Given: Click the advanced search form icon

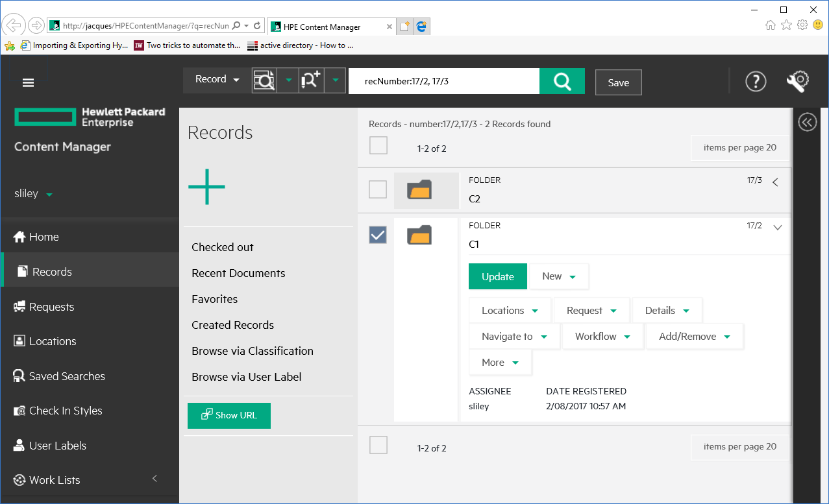Looking at the screenshot, I should (x=264, y=81).
